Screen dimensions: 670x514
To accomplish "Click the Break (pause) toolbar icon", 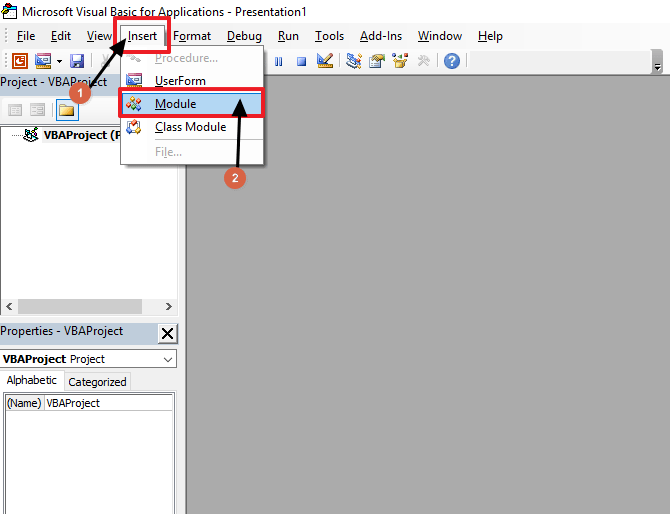I will (279, 62).
